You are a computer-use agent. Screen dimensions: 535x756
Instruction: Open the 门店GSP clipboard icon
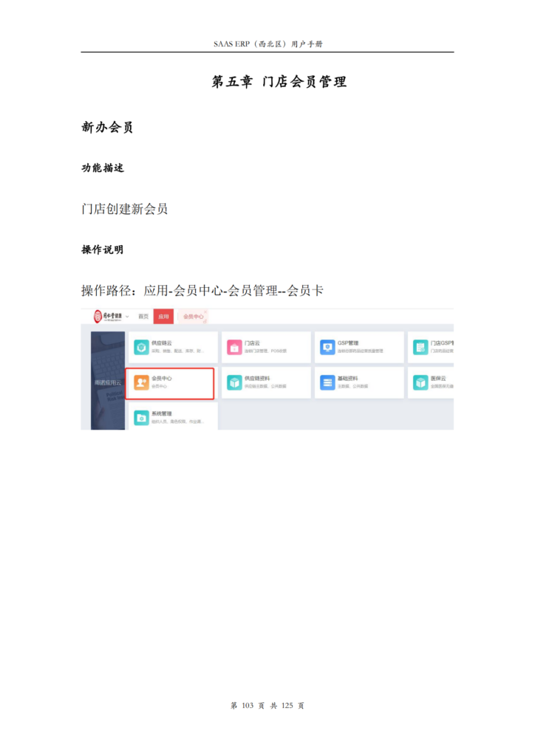420,347
